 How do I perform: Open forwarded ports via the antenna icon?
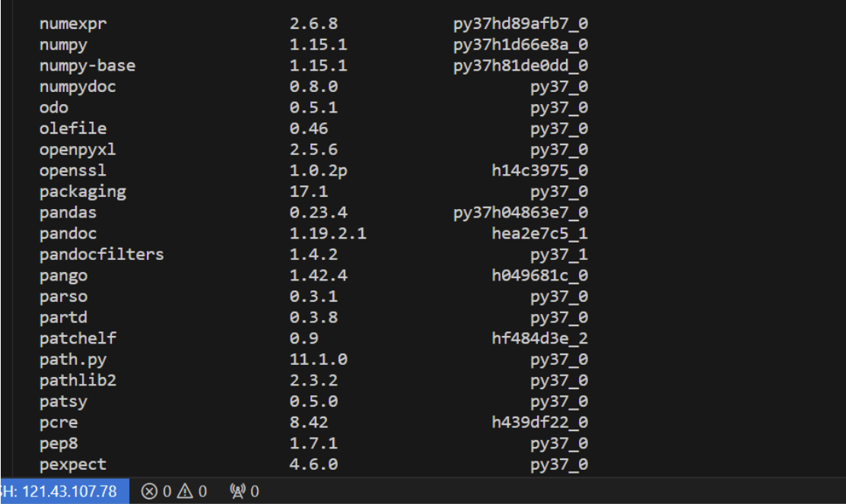238,492
